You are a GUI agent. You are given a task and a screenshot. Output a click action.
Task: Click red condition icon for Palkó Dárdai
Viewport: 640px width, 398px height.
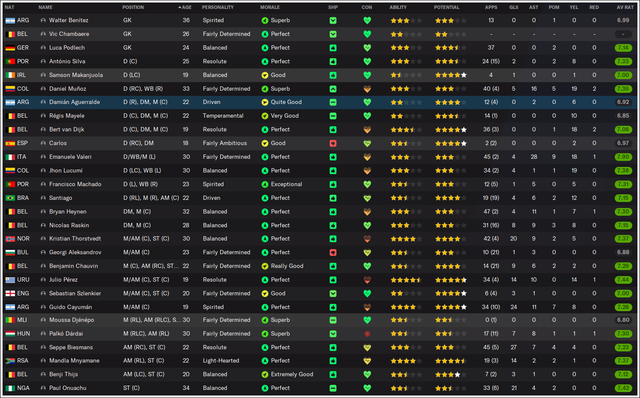click(367, 334)
